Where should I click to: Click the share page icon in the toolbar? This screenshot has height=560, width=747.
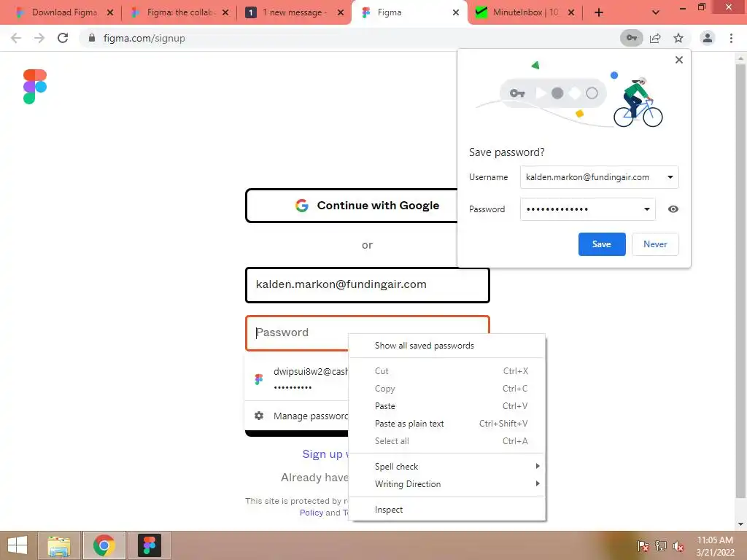655,38
